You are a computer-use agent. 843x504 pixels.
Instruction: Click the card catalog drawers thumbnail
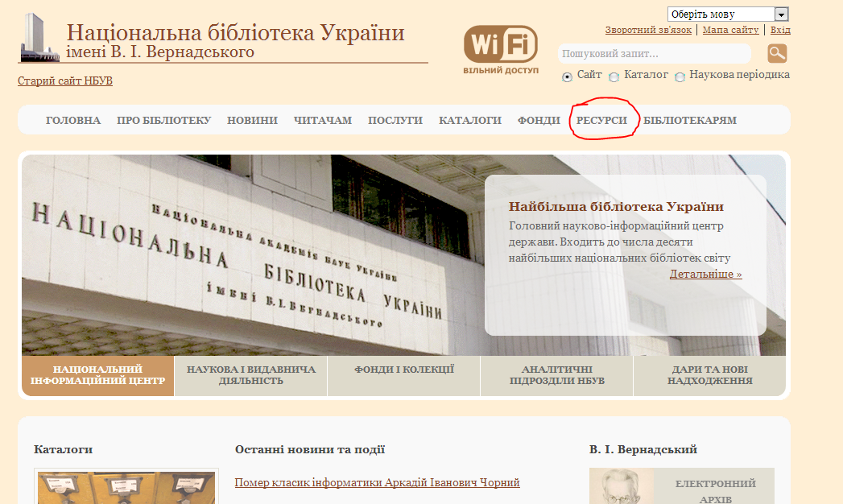click(126, 487)
